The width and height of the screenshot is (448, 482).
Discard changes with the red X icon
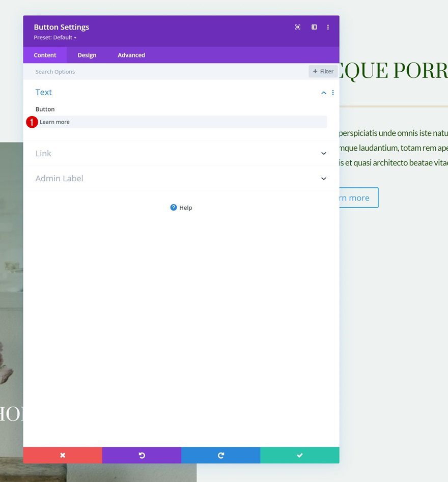click(62, 455)
